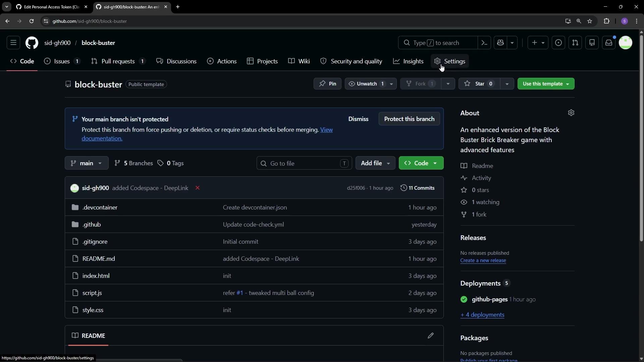This screenshot has width=644, height=362.
Task: Edit README using pencil icon
Action: (x=431, y=336)
